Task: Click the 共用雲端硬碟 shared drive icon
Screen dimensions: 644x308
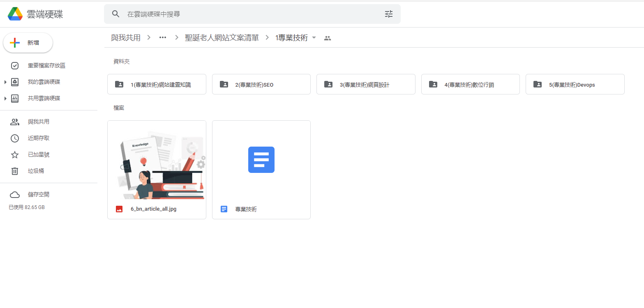Action: (x=15, y=99)
